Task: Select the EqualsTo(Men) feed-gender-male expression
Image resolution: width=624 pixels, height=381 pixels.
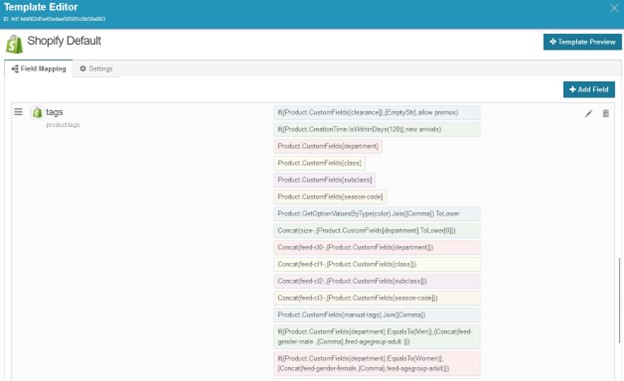Action: 377,337
